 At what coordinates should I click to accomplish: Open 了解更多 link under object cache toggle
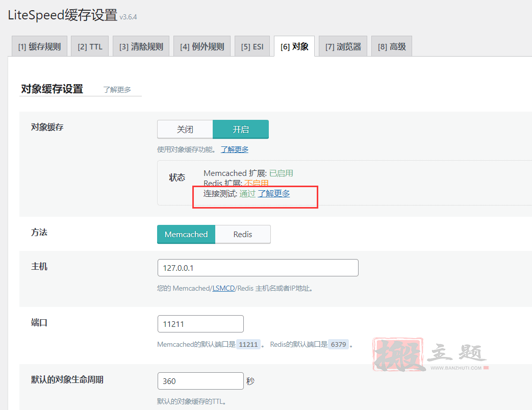(x=235, y=149)
